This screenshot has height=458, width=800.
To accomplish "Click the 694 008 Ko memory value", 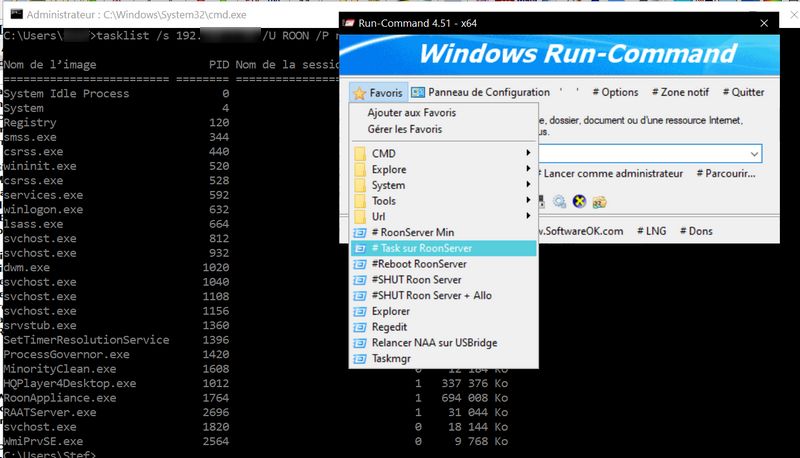I will [x=474, y=398].
